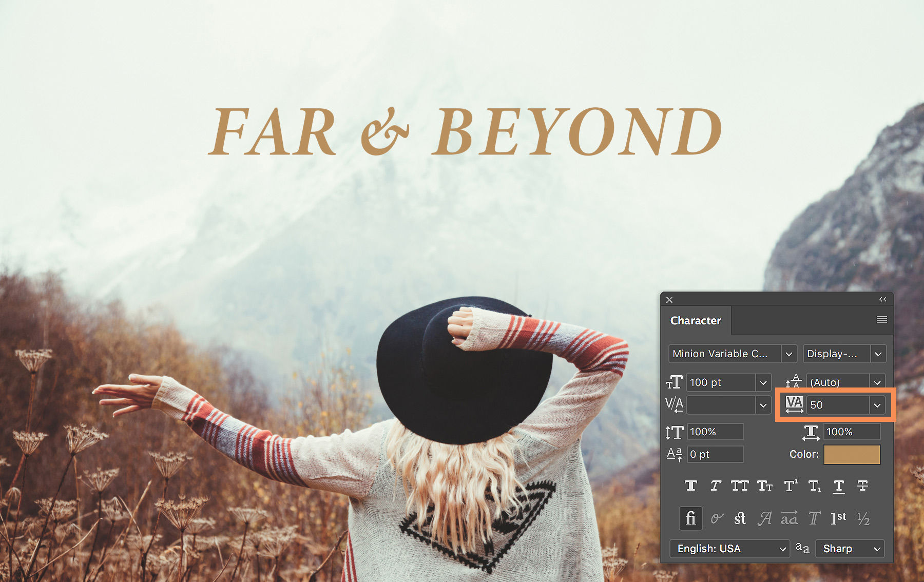Toggle Fractions formatting on
This screenshot has height=582, width=924.
click(x=863, y=518)
